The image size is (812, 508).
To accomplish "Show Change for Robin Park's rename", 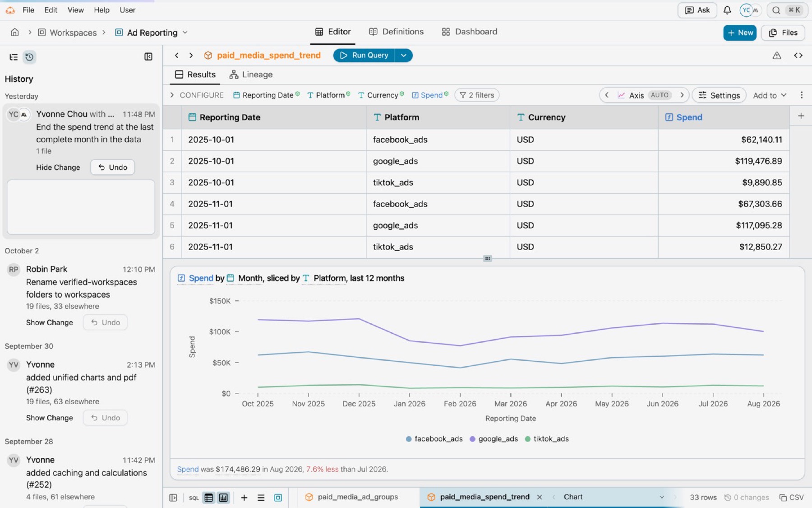I will pos(50,322).
